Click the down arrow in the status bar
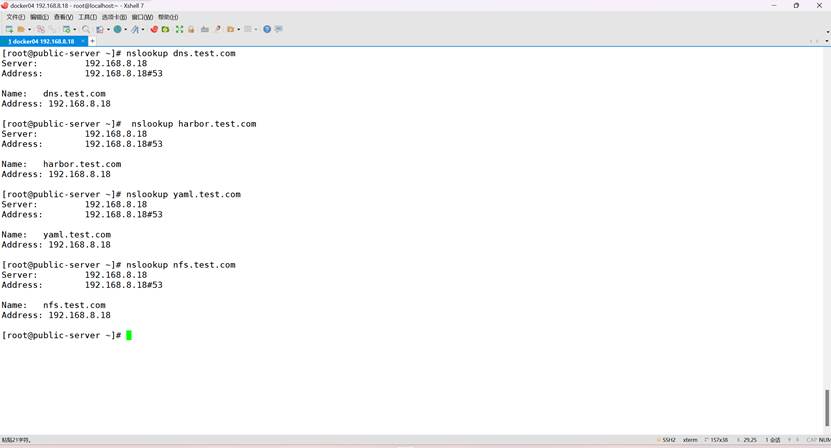The height and width of the screenshot is (448, 831). tap(797, 440)
